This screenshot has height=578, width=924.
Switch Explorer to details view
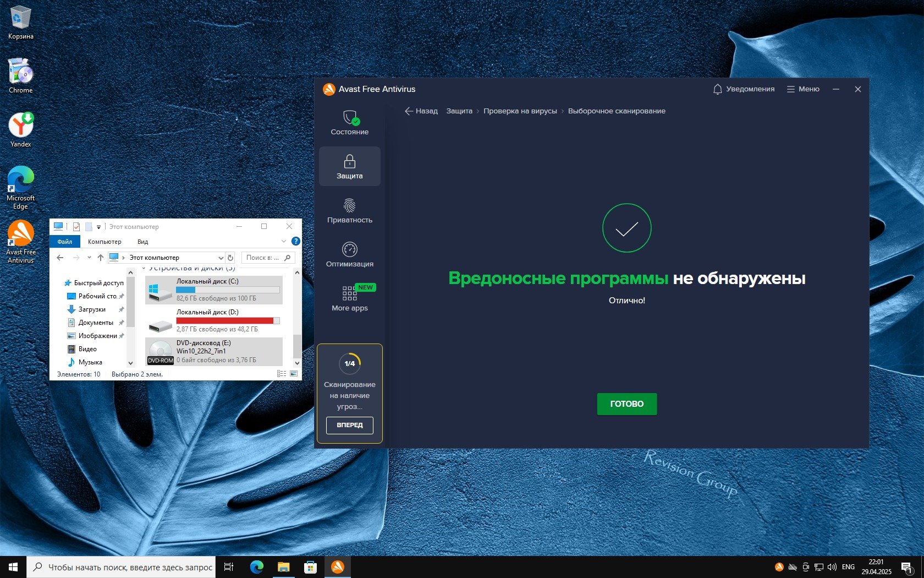(x=282, y=374)
